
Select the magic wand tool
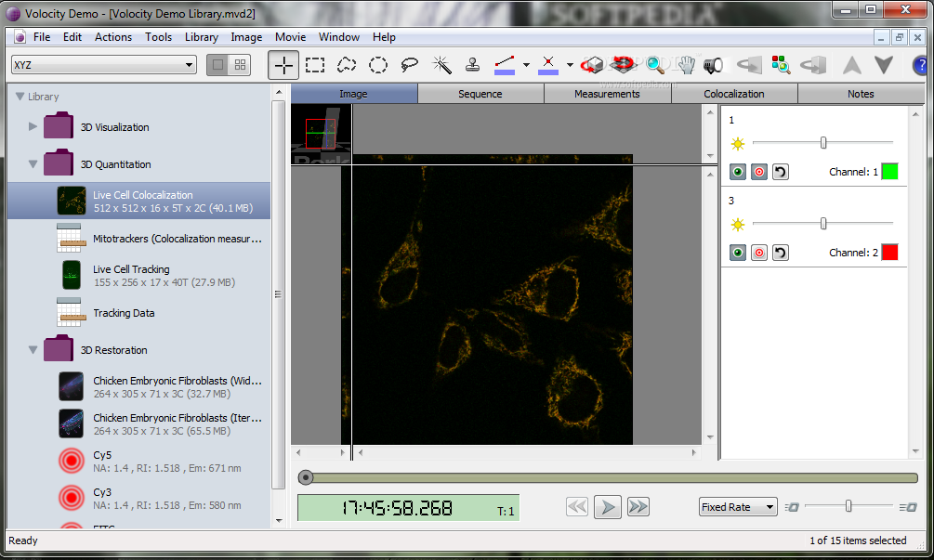441,65
